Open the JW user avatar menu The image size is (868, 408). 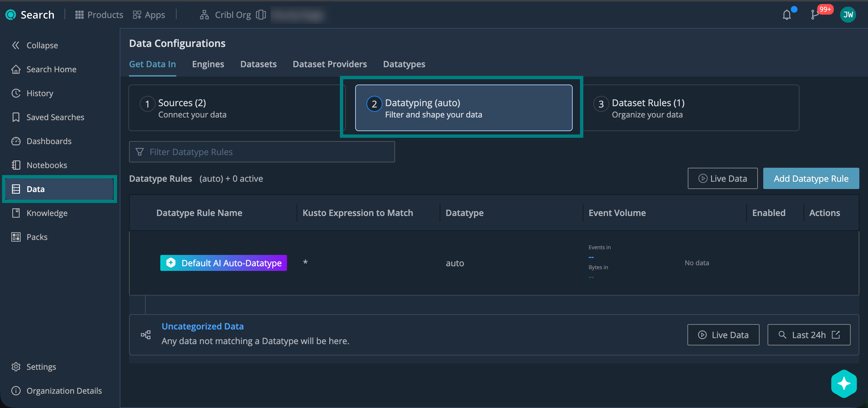(x=848, y=15)
